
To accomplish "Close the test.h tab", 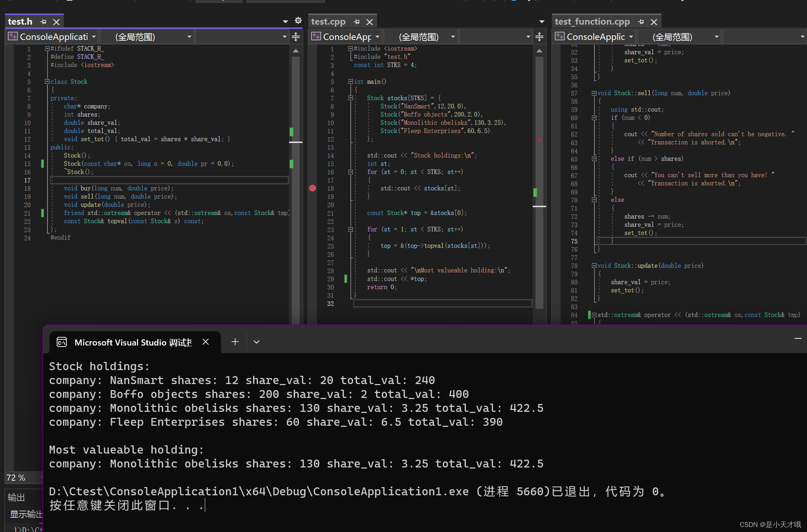I will 56,22.
